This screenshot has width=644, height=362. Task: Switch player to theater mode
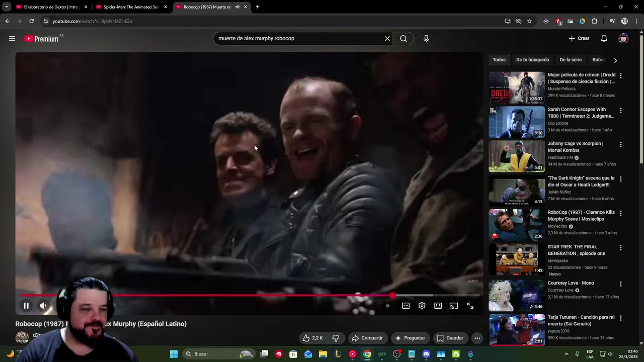pos(438,306)
